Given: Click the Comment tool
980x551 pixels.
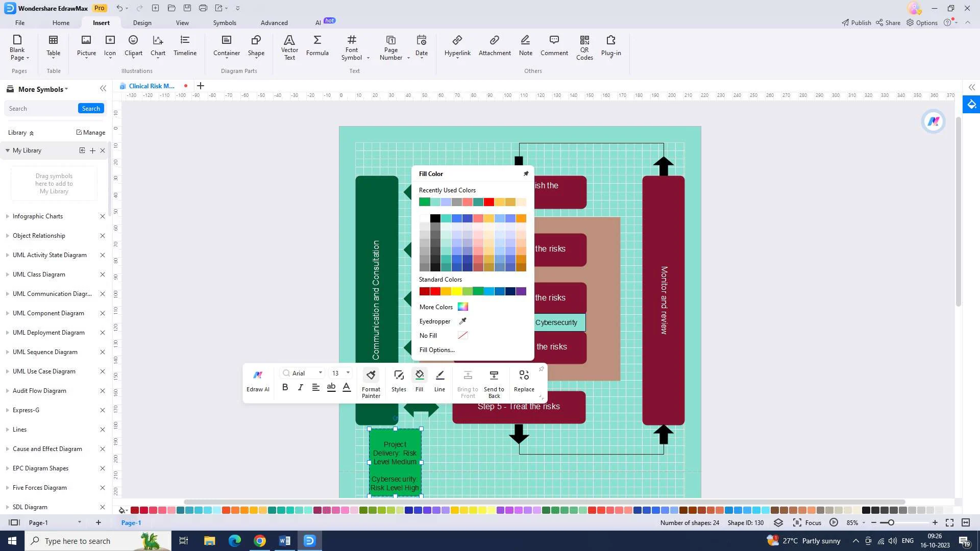Looking at the screenshot, I should (554, 44).
